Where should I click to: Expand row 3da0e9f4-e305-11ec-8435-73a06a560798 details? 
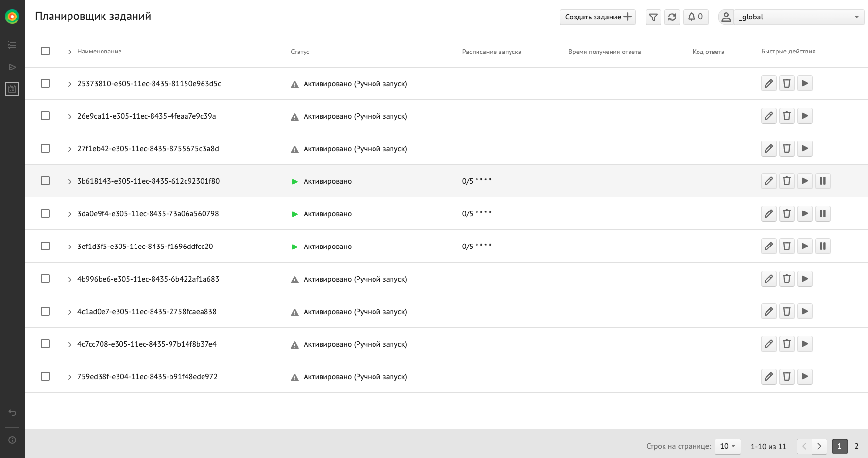(69, 214)
